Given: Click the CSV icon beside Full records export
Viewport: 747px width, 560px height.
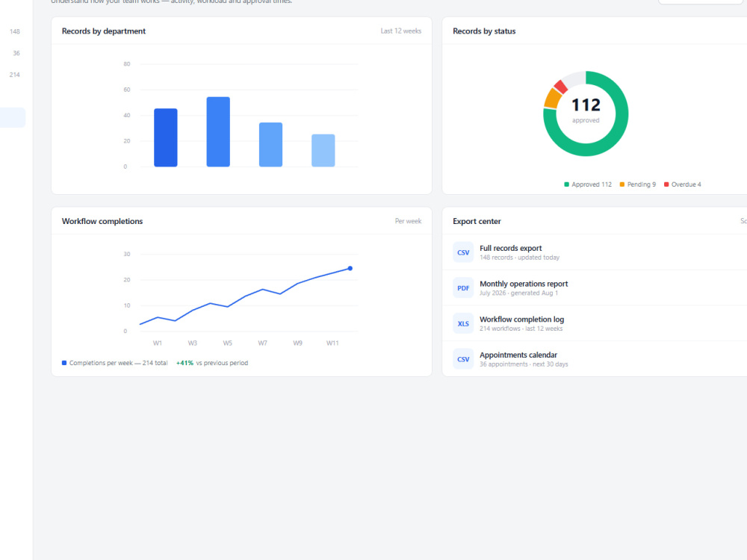Looking at the screenshot, I should (x=463, y=252).
